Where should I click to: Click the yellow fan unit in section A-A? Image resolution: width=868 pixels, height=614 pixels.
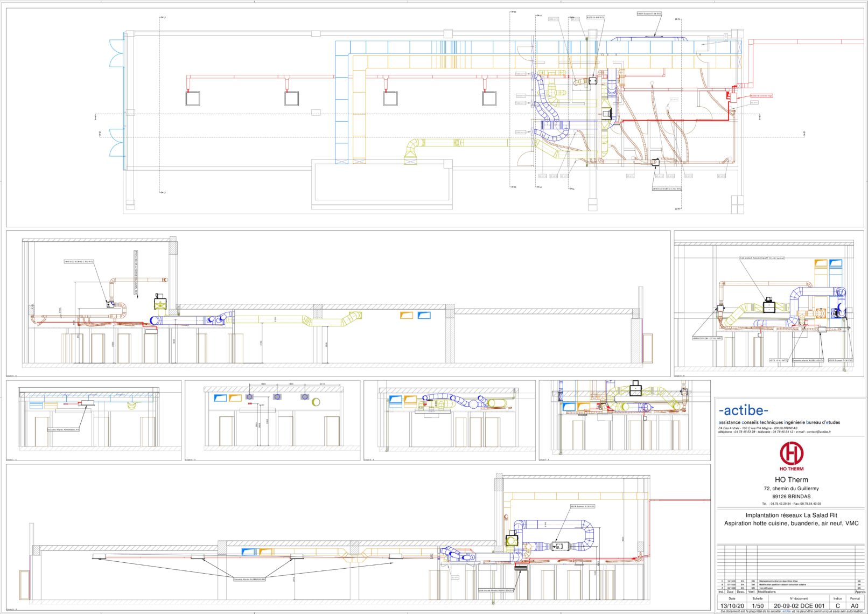click(160, 303)
